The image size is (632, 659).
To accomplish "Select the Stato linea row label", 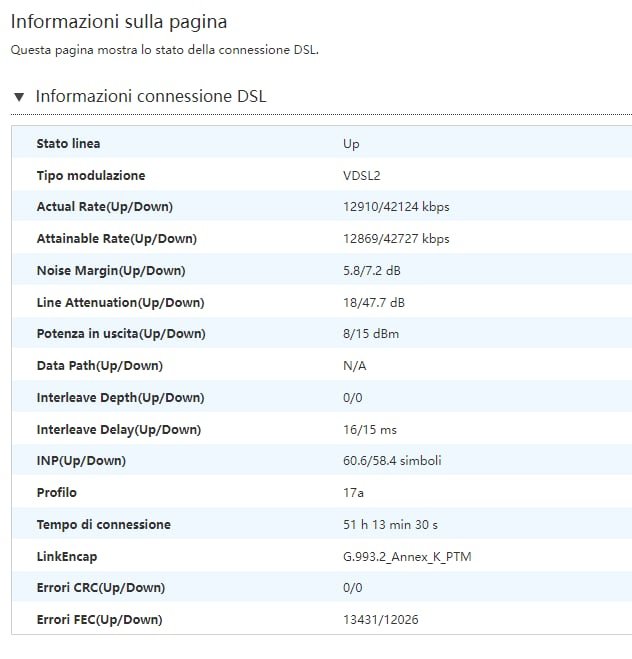I will [68, 144].
